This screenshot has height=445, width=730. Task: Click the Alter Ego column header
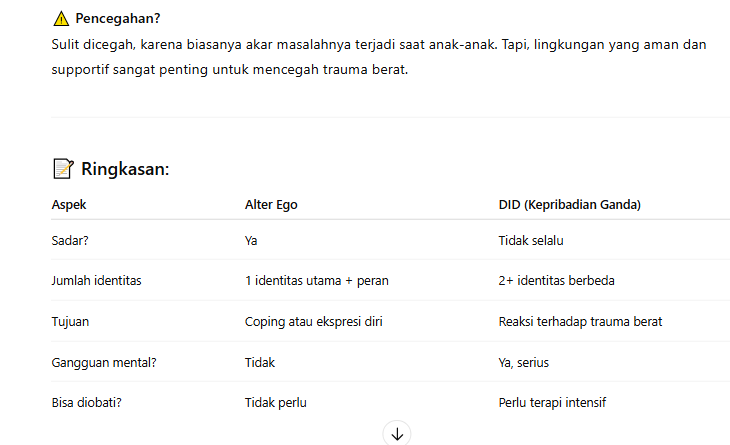coord(271,205)
